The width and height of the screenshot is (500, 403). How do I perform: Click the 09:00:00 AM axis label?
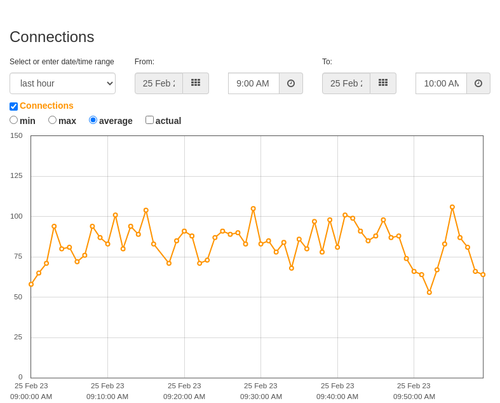coord(31,391)
